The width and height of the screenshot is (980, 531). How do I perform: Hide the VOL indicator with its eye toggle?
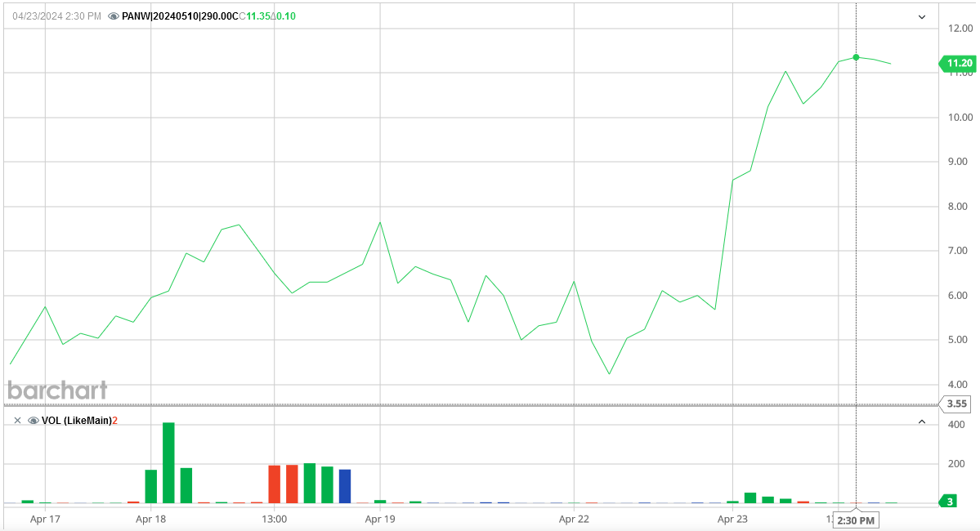coord(33,420)
